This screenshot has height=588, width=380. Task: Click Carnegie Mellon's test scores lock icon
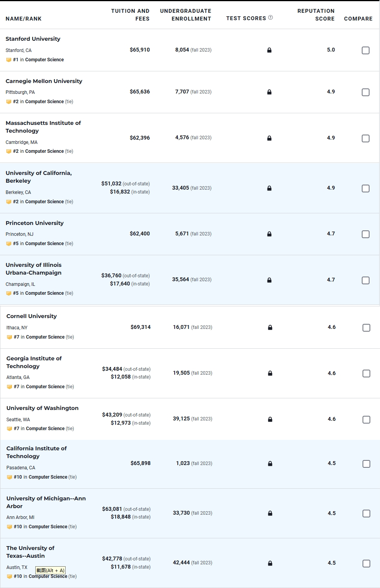269,92
